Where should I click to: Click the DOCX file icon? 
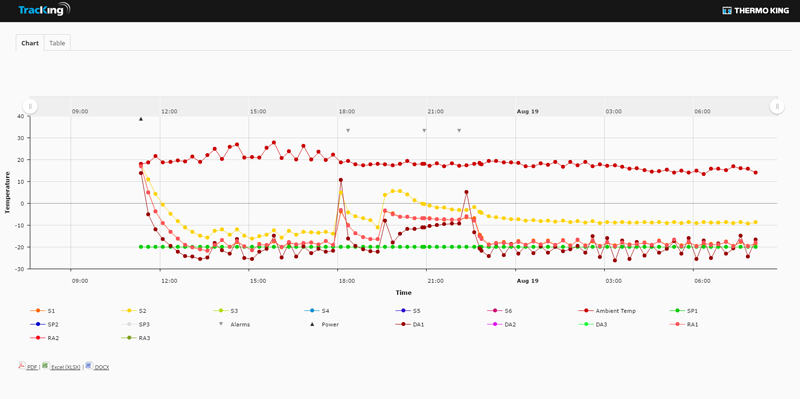click(x=89, y=365)
